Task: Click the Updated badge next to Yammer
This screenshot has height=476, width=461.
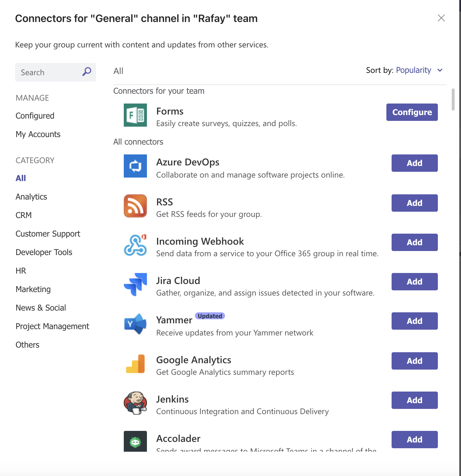Action: coord(210,316)
